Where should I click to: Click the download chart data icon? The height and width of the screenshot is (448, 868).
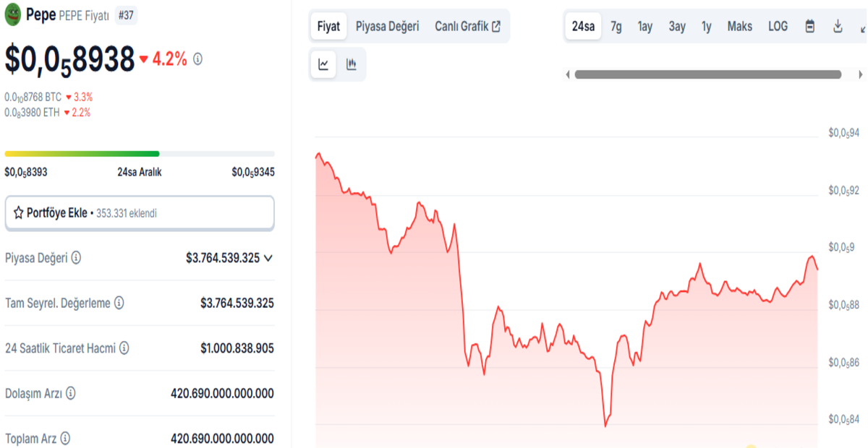pyautogui.click(x=838, y=27)
